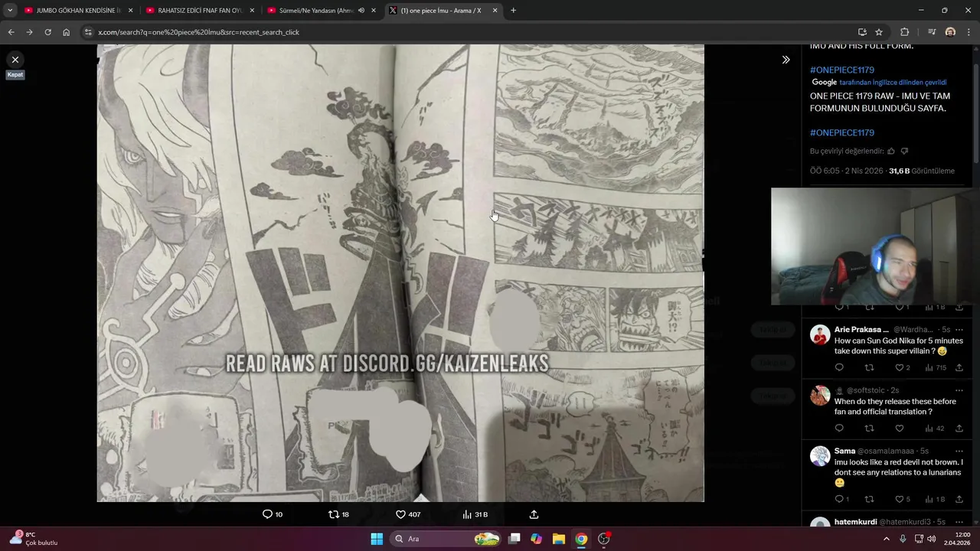Open the weather widget Çok bulutlu
The image size is (980, 551).
tap(33, 539)
